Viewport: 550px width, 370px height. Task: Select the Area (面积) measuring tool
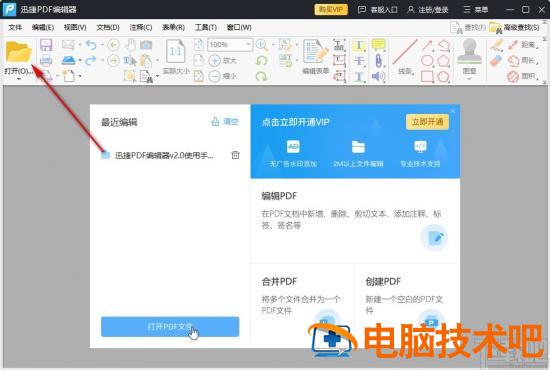523,76
